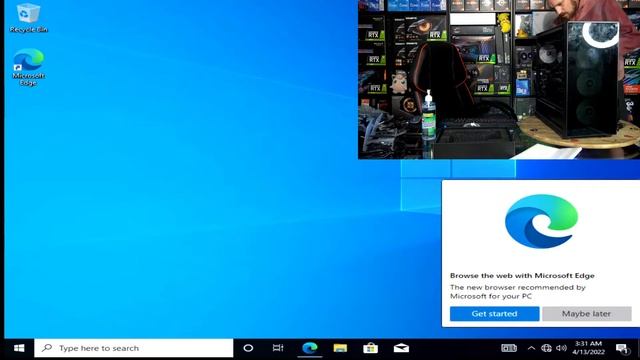Open the volume speaker tray icon
Image resolution: width=640 pixels, height=360 pixels.
[561, 348]
